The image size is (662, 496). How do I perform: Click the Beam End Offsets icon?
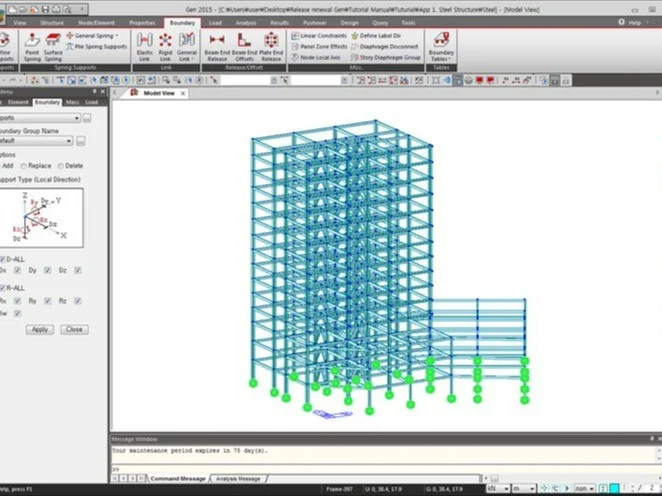243,44
